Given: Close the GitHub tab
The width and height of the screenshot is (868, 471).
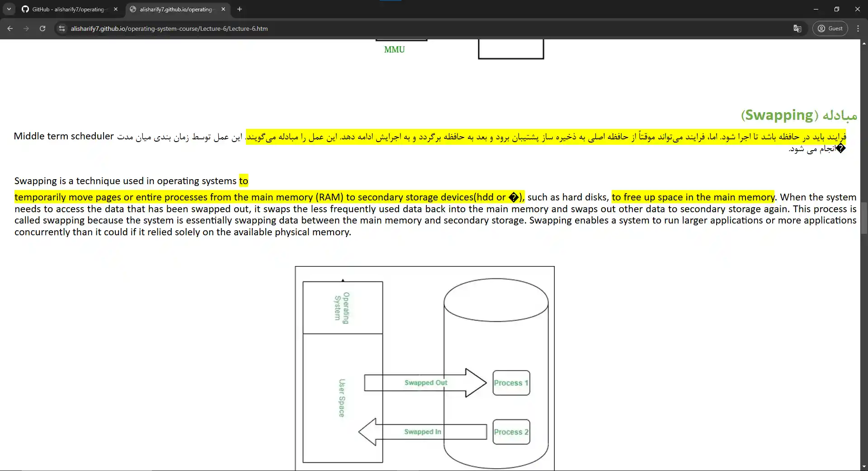Looking at the screenshot, I should point(116,9).
